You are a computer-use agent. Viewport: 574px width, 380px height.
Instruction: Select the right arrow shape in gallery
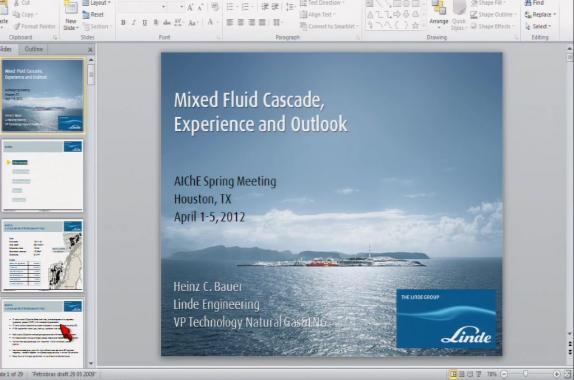pyautogui.click(x=397, y=15)
